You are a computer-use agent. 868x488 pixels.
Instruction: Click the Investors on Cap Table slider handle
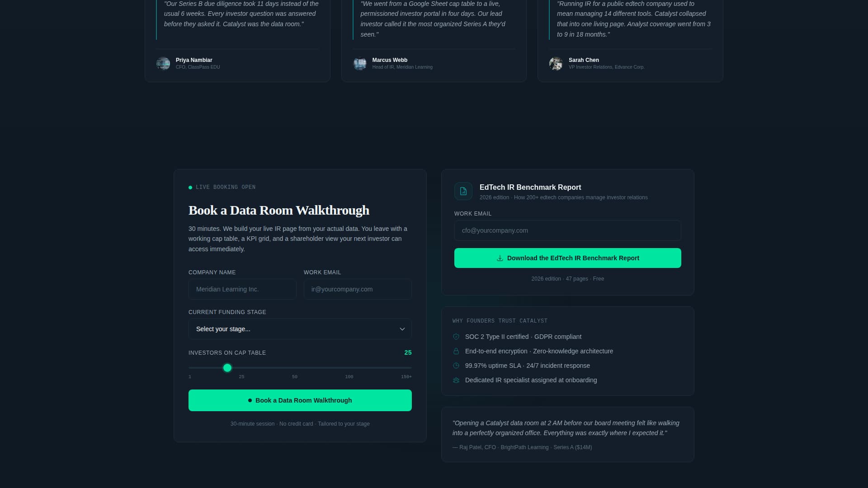pyautogui.click(x=227, y=368)
